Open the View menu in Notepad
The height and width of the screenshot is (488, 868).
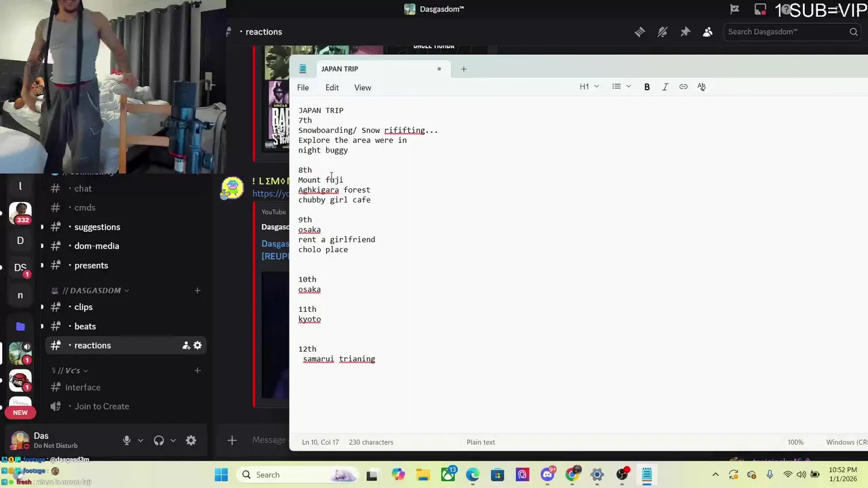[363, 87]
